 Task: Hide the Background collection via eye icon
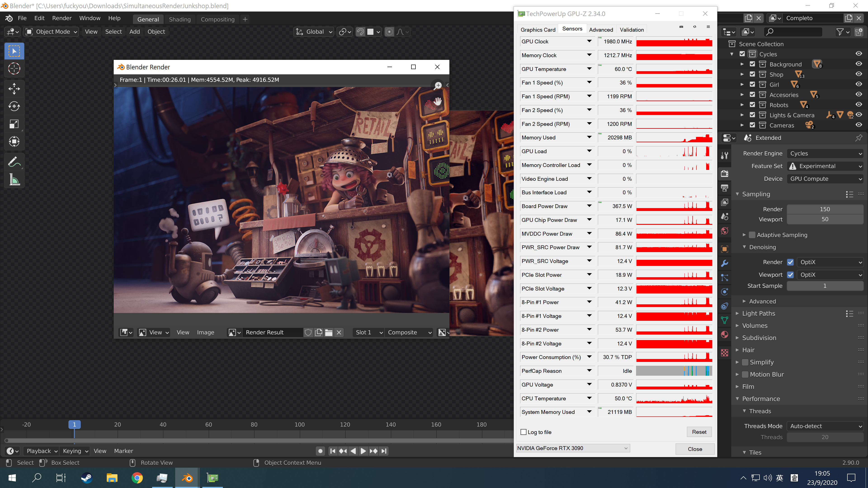[x=859, y=64]
